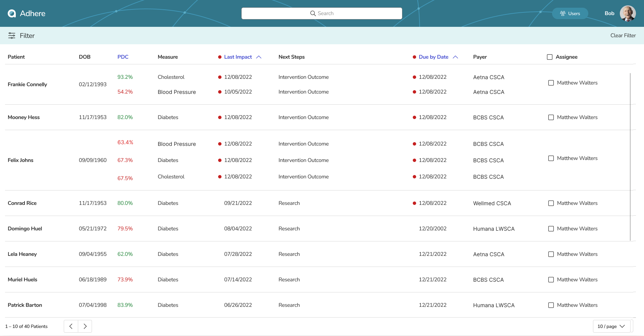Open the 10 / page dropdown
Screen dimensions: 644x336
611,326
